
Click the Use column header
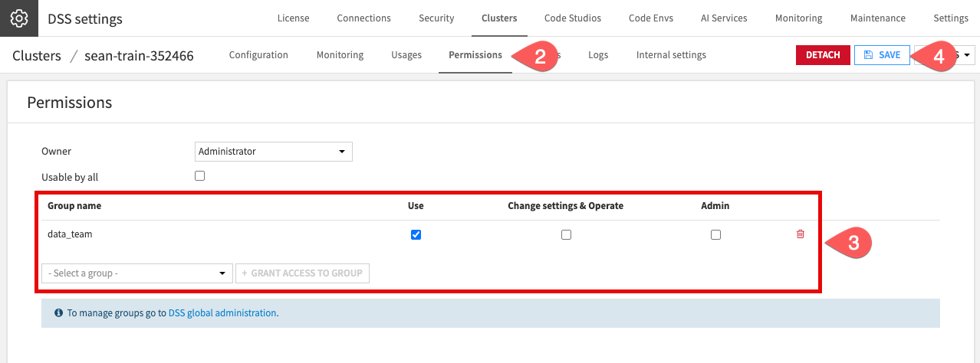pyautogui.click(x=416, y=206)
